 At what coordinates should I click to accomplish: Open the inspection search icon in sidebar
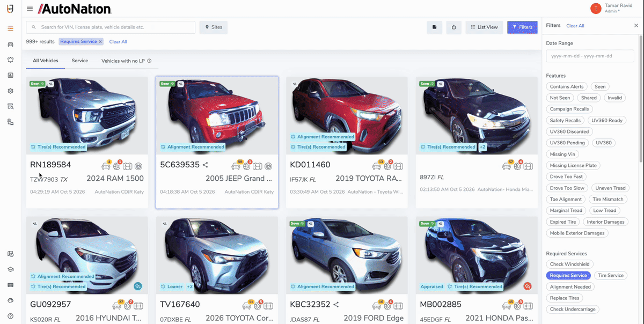(10, 106)
